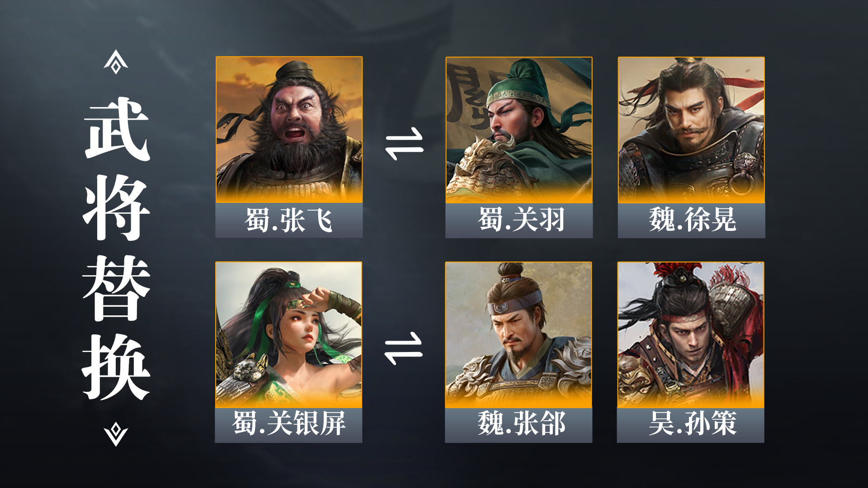Click the 替 character in the title

pyautogui.click(x=117, y=288)
